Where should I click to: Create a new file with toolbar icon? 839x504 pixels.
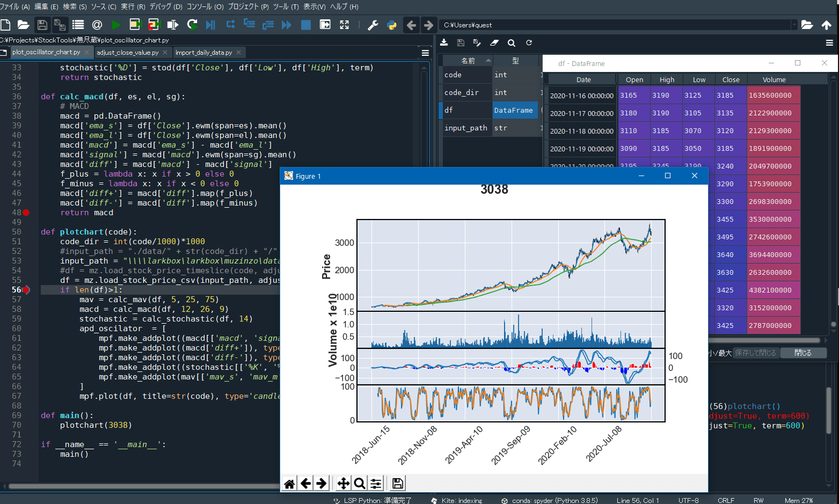pos(6,25)
